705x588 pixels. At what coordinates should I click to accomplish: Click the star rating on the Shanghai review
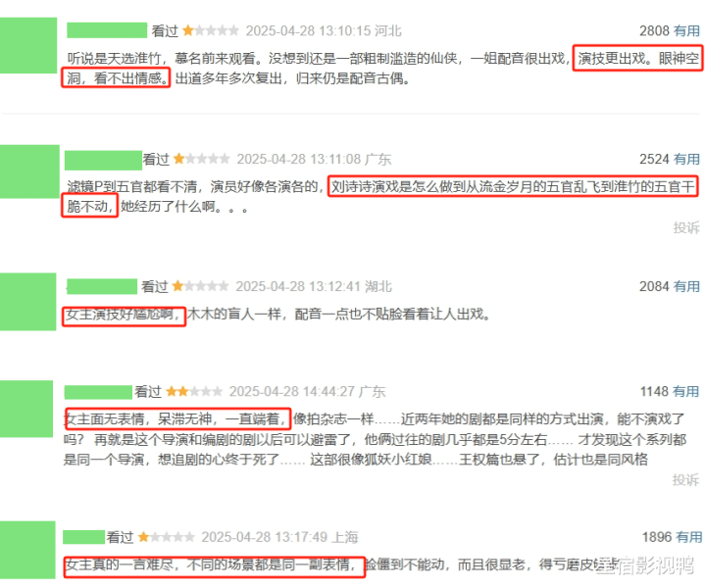(x=166, y=537)
